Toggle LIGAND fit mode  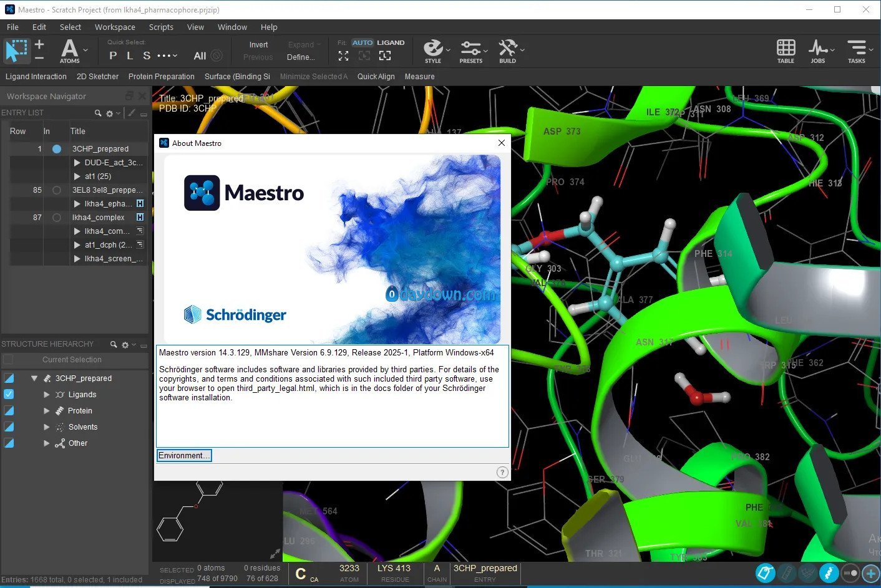click(x=391, y=42)
